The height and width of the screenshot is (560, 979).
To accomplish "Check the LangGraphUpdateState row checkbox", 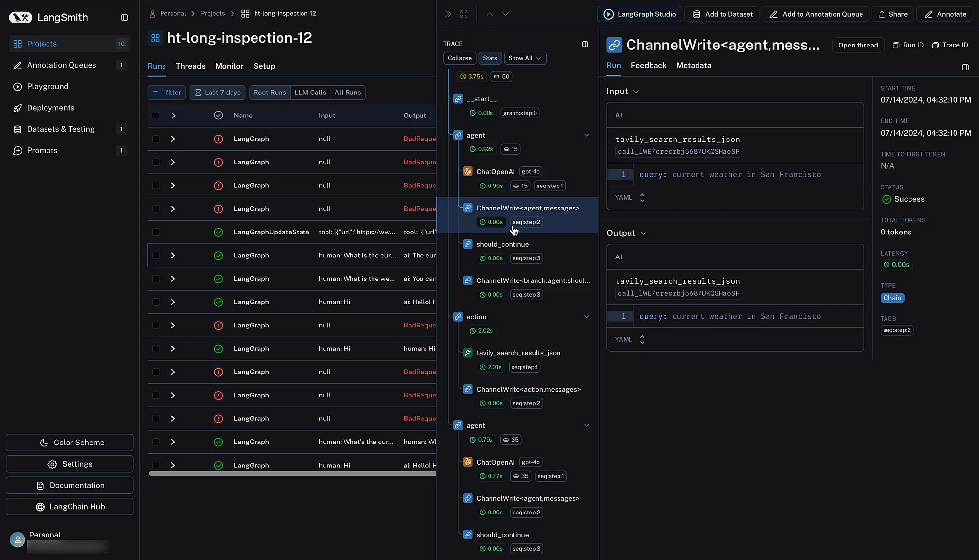I will click(x=156, y=232).
